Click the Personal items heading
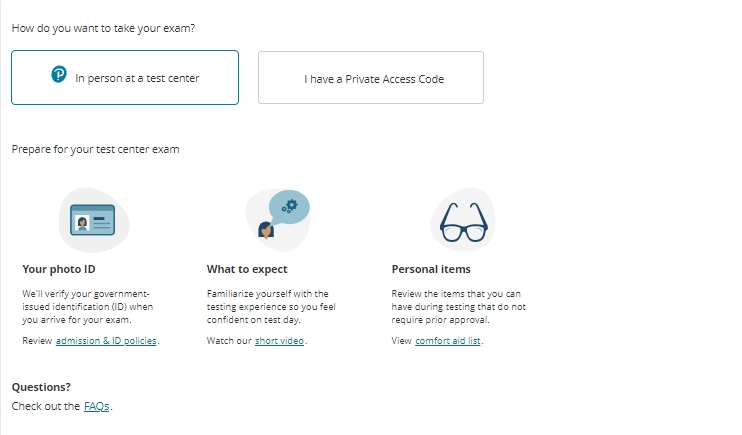 point(431,269)
